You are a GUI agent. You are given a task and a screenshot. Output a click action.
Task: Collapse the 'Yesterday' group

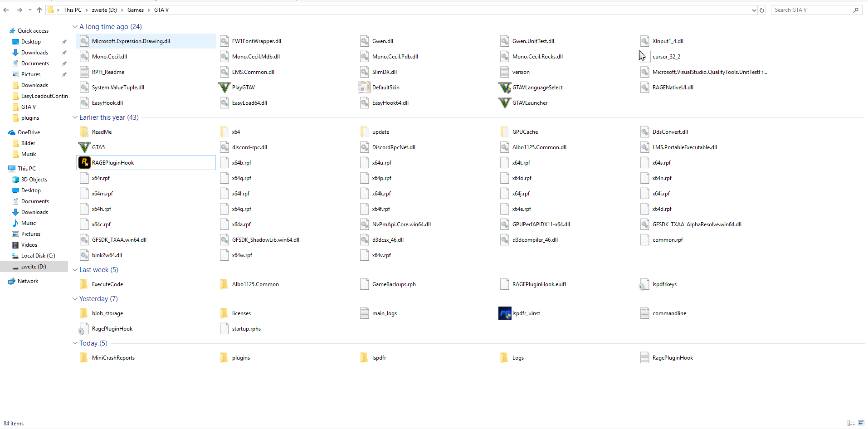pyautogui.click(x=75, y=299)
